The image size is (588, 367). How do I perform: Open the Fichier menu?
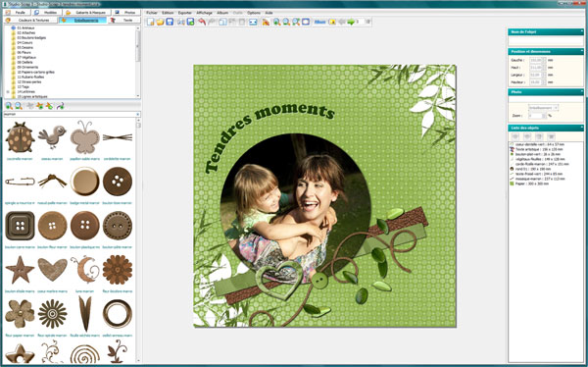click(x=152, y=13)
